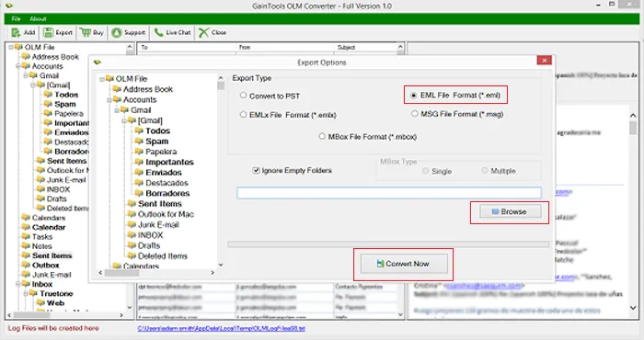This screenshot has width=644, height=340.
Task: Click main folder tree horizontal scrollbar
Action: click(x=66, y=315)
